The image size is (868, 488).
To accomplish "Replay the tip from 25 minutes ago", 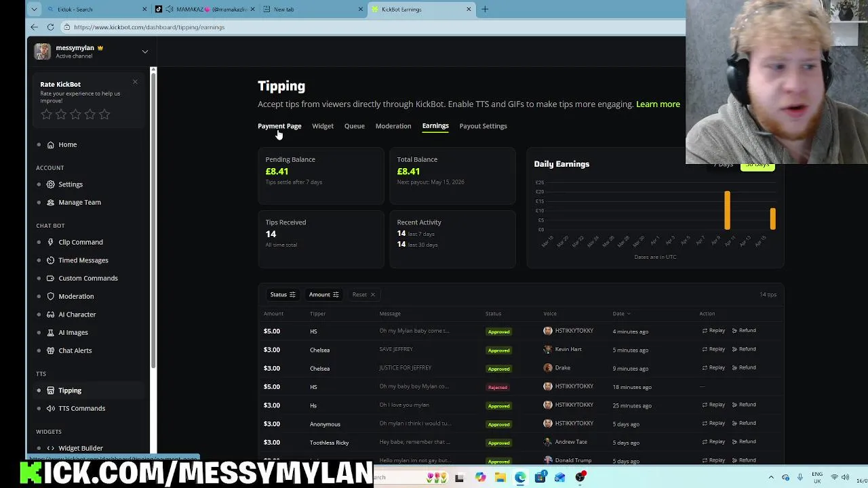I will coord(713,405).
